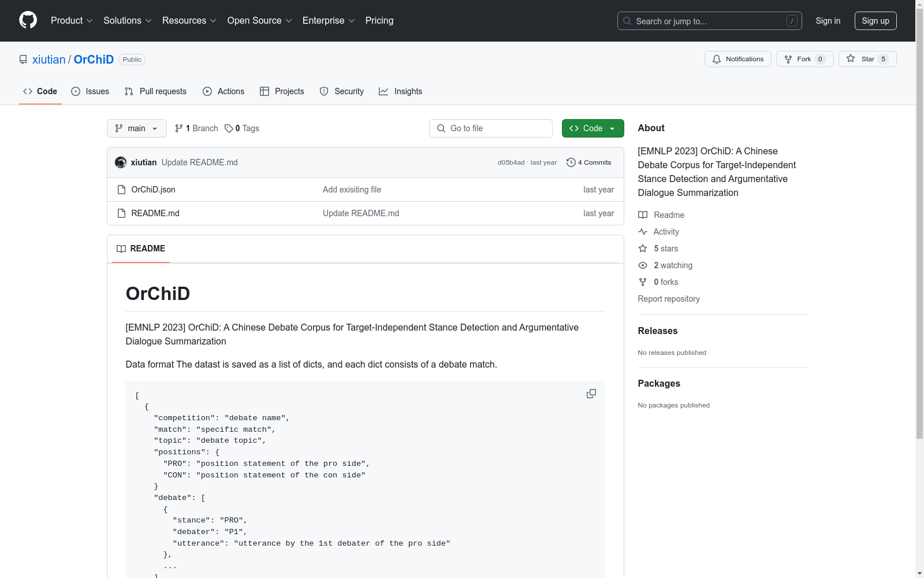Image resolution: width=924 pixels, height=578 pixels.
Task: Open the Projects tab
Action: 282,91
